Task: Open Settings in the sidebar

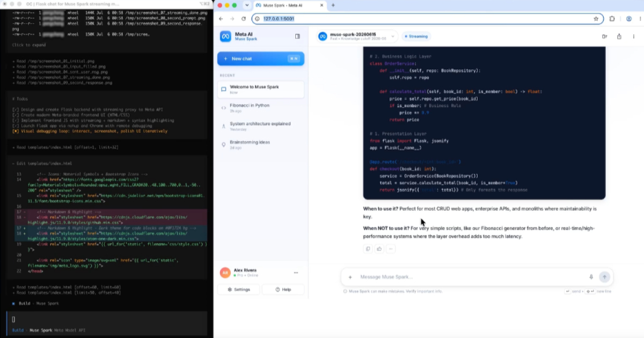Action: coord(238,289)
